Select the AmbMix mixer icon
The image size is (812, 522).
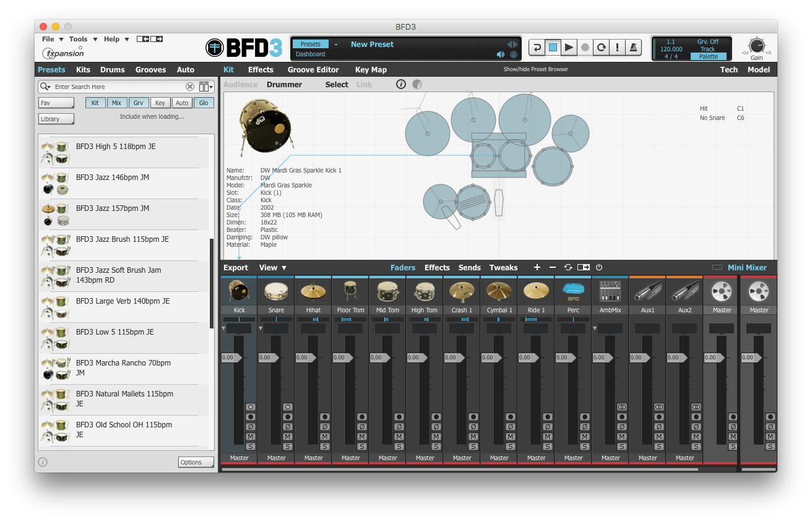610,291
